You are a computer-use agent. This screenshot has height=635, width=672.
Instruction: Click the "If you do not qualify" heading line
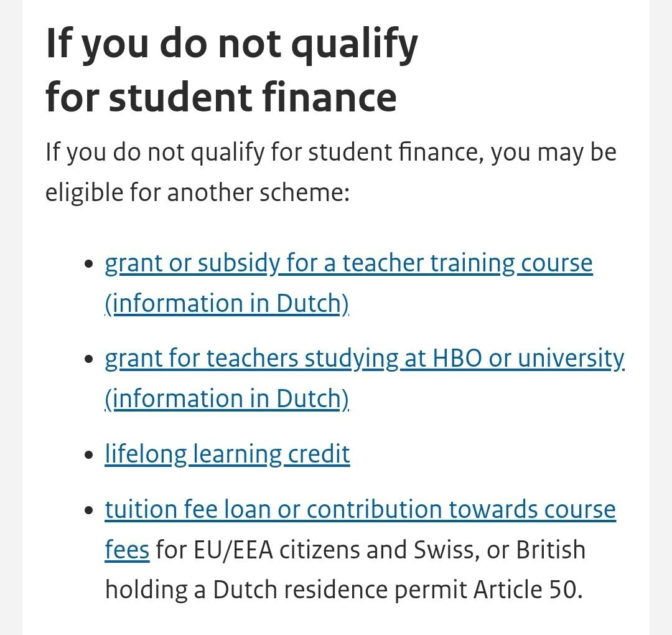coord(231,45)
